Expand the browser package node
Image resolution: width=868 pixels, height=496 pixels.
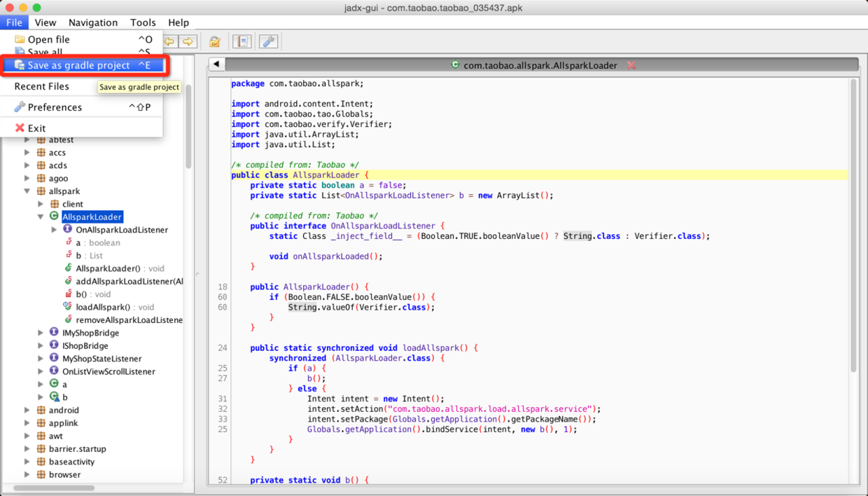(27, 475)
